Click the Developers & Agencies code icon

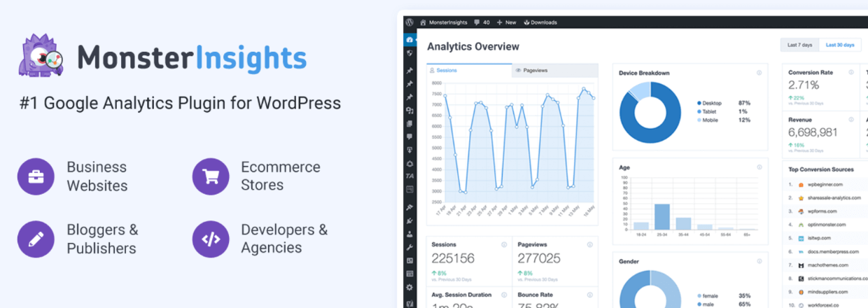[211, 239]
